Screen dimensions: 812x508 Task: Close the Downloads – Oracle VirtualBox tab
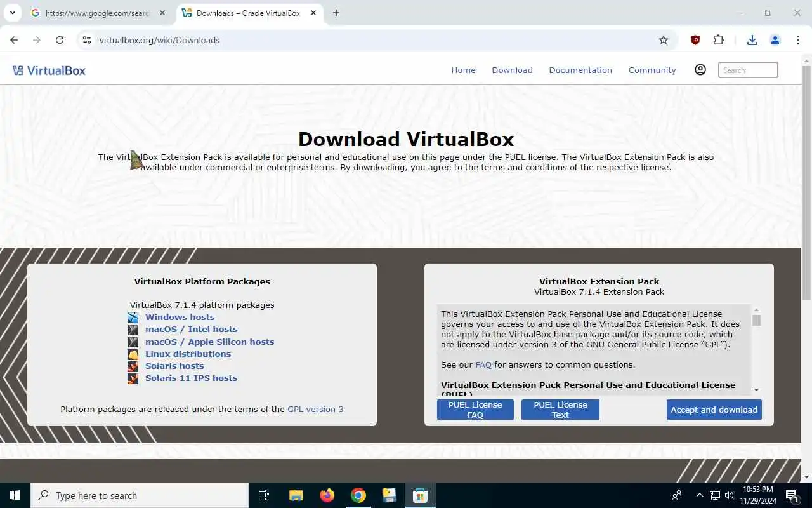point(315,13)
